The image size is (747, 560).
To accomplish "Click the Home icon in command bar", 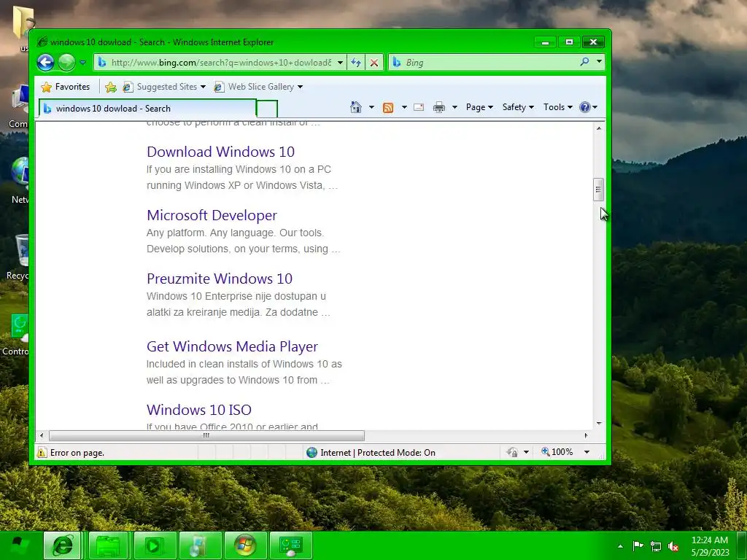I will tap(356, 107).
